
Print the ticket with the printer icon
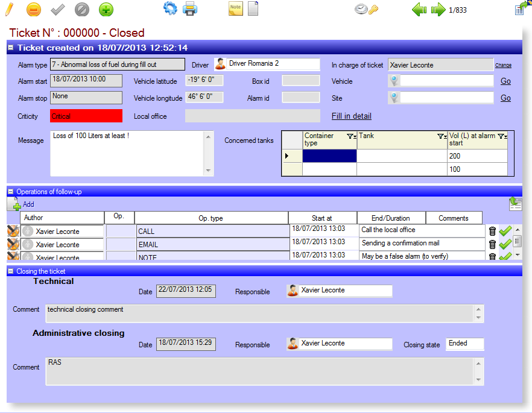coord(190,8)
